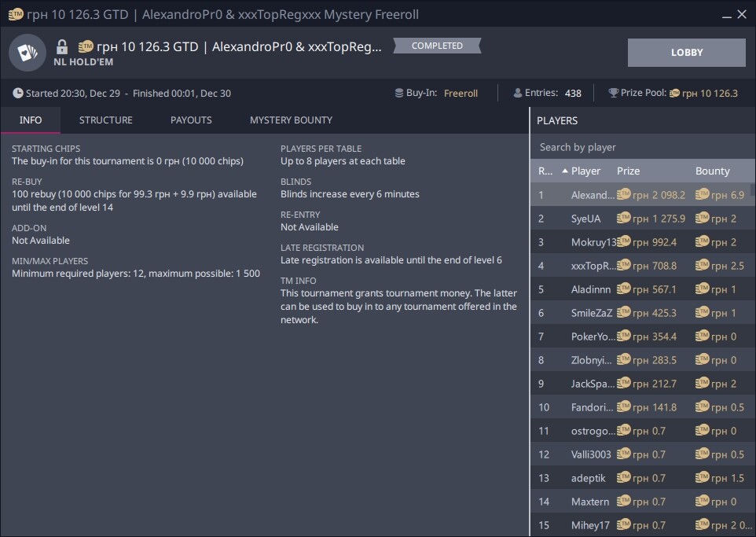Select the Mokruy13 player row

[593, 242]
